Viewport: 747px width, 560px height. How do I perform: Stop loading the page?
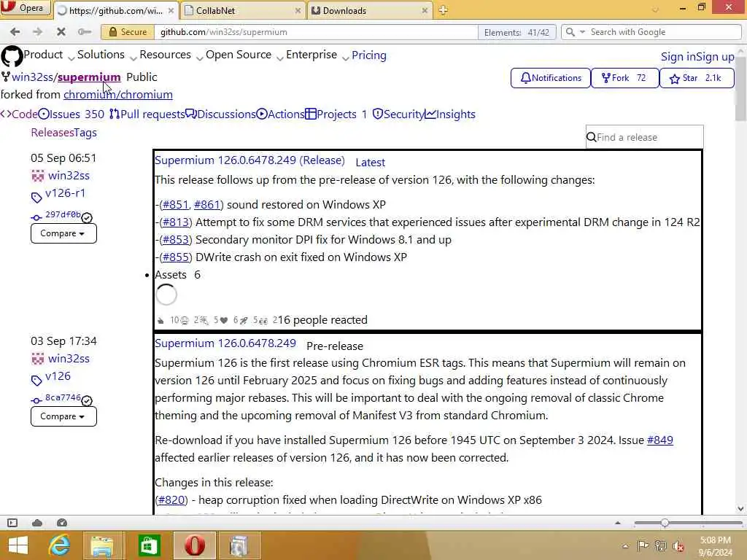click(x=61, y=32)
